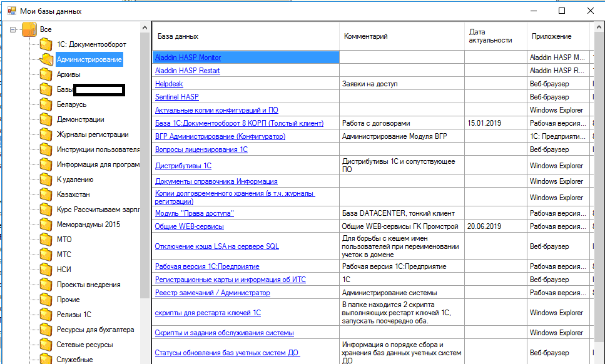Click the Мои базы данных window title icon
605x364 pixels.
point(12,11)
